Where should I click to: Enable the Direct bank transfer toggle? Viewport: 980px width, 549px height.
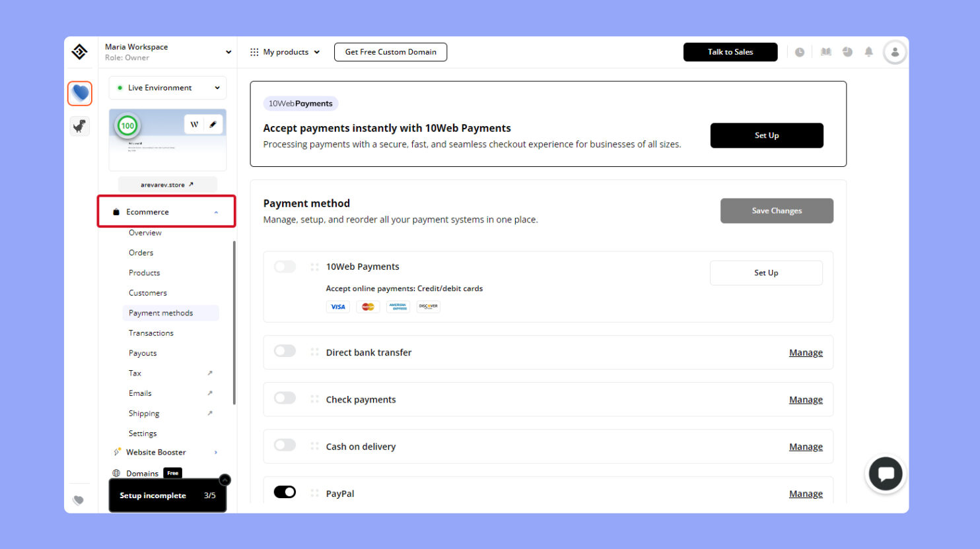(x=285, y=351)
